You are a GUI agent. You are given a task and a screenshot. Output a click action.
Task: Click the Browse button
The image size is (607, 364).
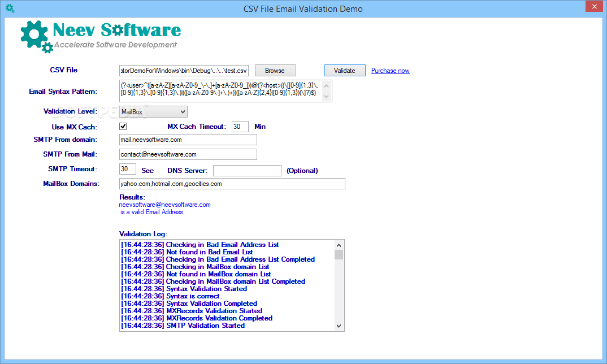point(275,71)
